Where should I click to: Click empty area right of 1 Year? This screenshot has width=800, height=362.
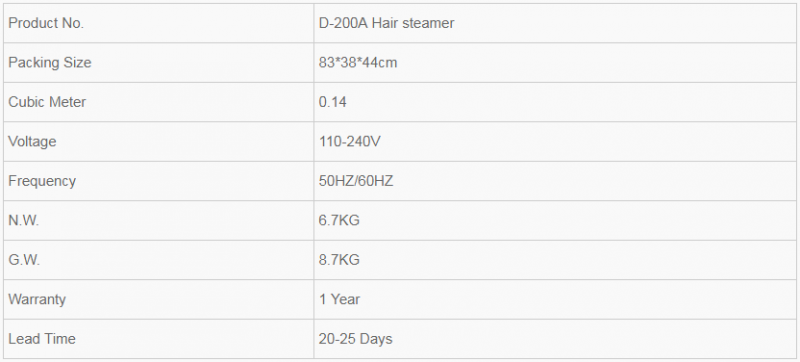point(577,299)
